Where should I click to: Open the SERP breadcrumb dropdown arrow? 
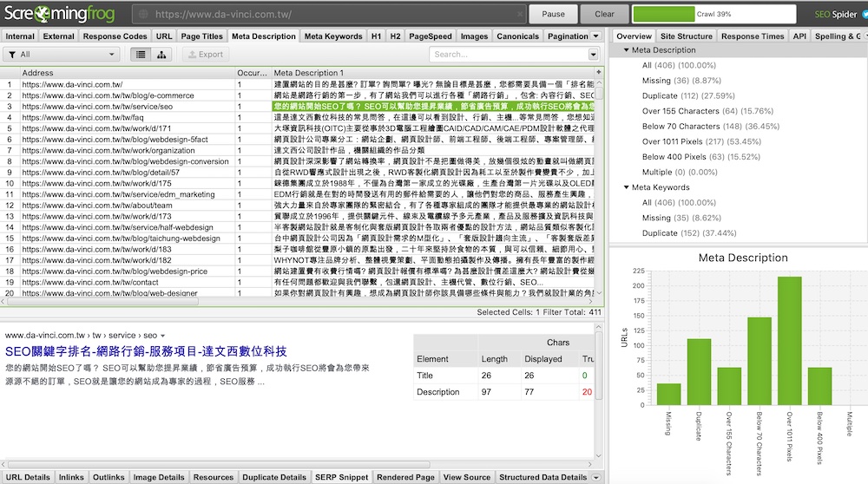point(162,336)
